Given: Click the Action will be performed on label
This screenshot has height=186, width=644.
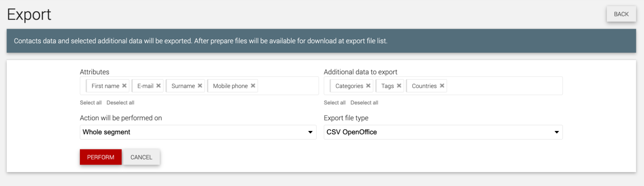Looking at the screenshot, I should click(121, 118).
